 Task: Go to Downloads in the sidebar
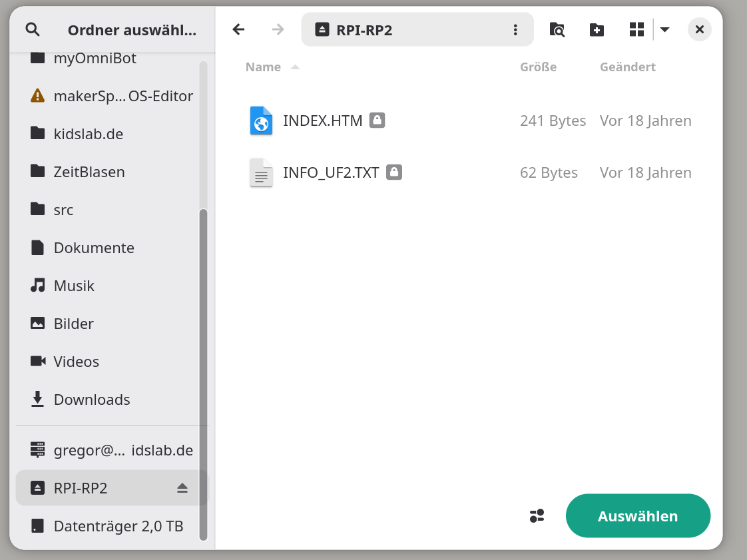[112, 400]
